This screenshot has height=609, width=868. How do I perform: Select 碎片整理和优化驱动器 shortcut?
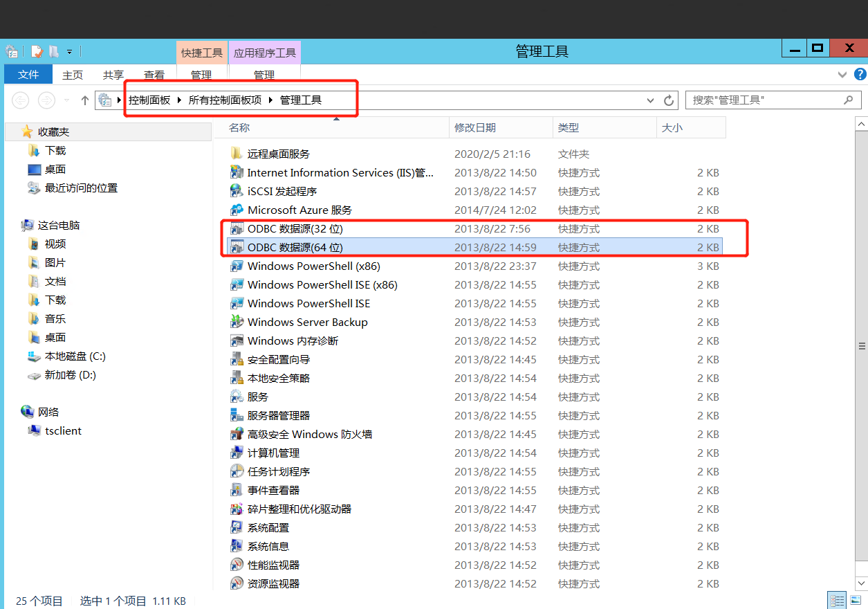pos(295,509)
